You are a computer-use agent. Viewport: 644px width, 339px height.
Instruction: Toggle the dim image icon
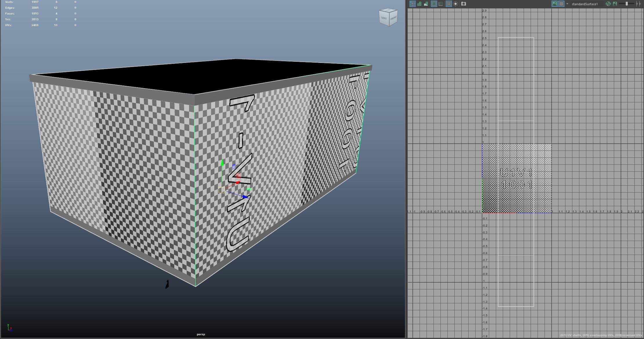click(615, 4)
